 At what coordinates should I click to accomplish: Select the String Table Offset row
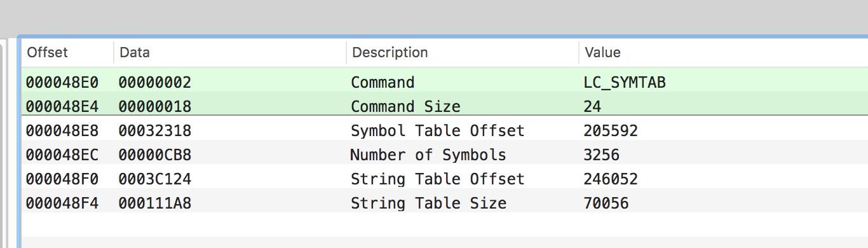coord(445,179)
